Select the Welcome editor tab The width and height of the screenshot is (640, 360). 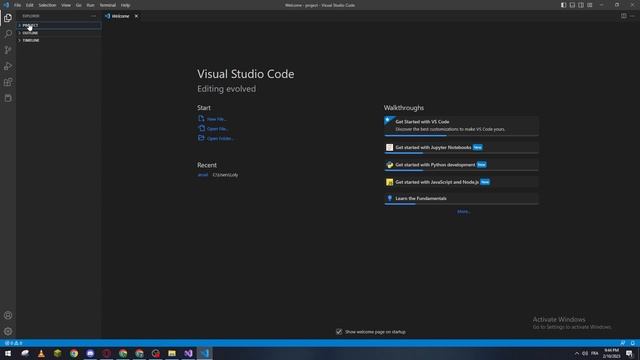(x=122, y=16)
